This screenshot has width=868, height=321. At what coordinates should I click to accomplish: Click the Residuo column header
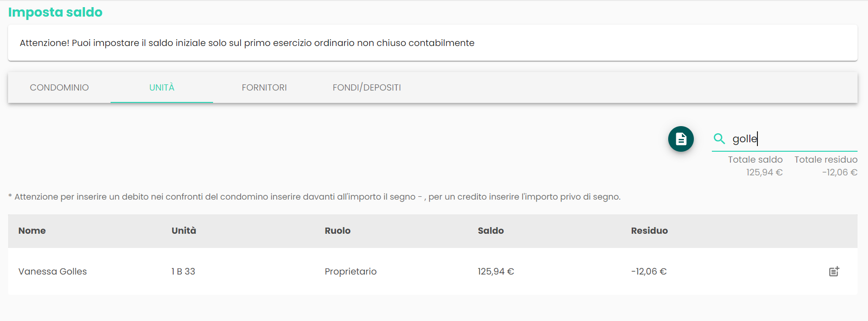point(649,231)
